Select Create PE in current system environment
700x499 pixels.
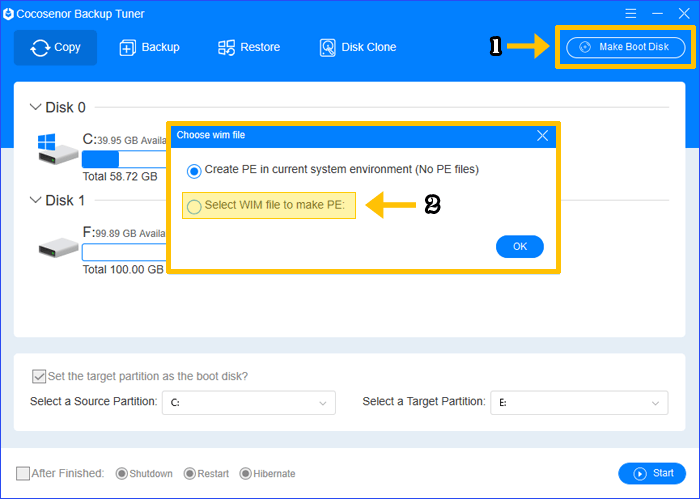click(194, 171)
